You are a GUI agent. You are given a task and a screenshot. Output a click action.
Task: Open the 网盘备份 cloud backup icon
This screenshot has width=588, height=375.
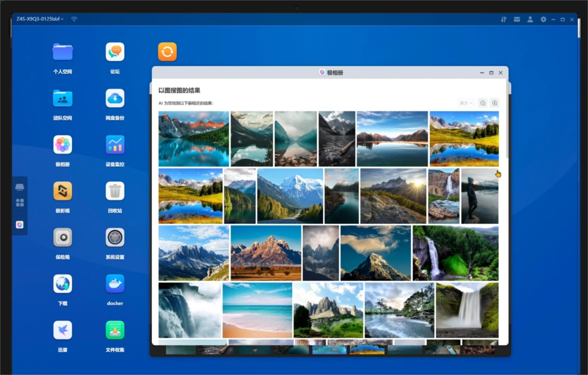point(115,98)
